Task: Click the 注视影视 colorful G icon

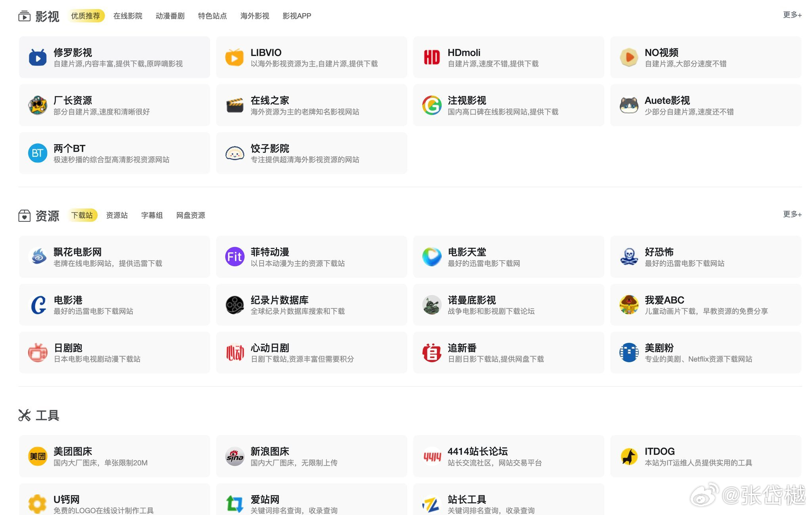Action: 432,106
